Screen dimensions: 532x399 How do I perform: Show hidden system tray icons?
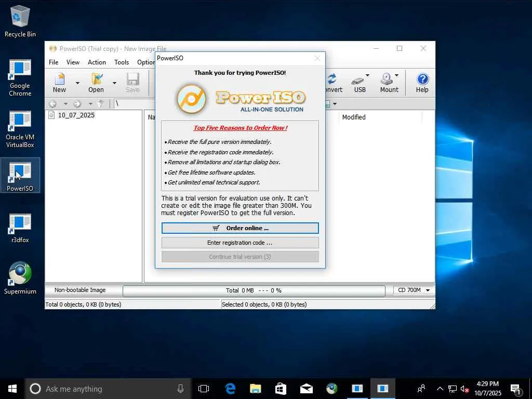tap(440, 389)
